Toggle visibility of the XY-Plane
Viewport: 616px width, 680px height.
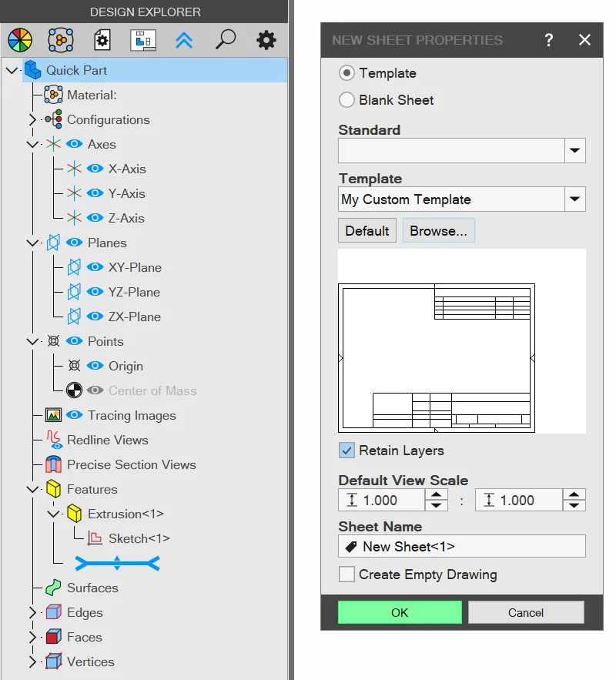[95, 266]
